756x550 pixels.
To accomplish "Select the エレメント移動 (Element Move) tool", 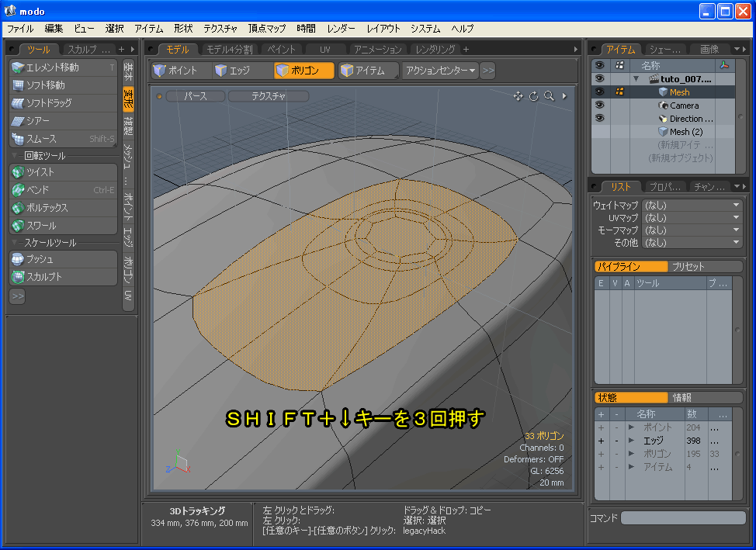I will tap(62, 67).
